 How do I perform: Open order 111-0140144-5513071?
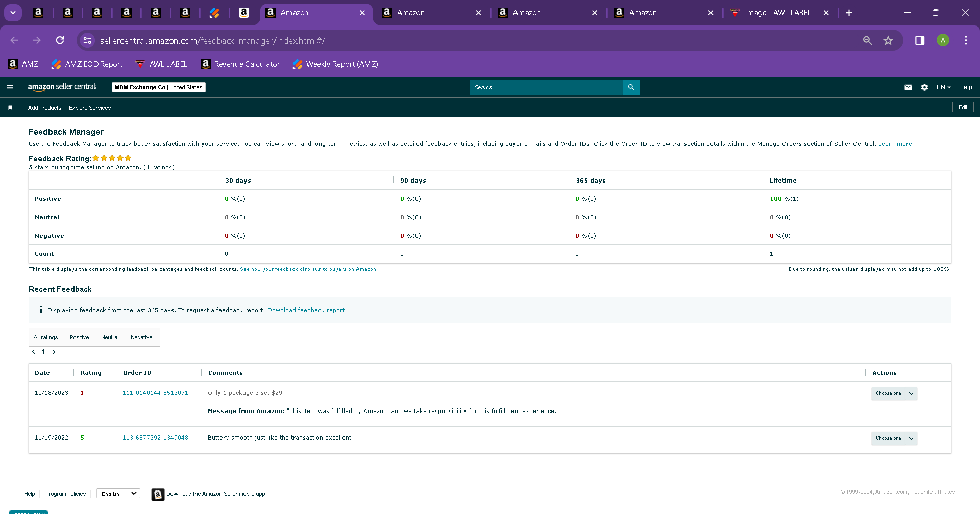(155, 393)
